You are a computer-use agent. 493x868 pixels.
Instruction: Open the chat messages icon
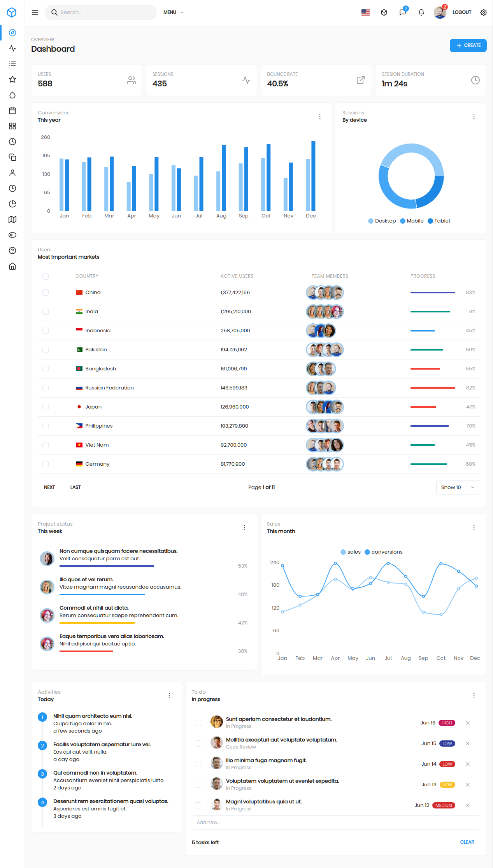403,12
